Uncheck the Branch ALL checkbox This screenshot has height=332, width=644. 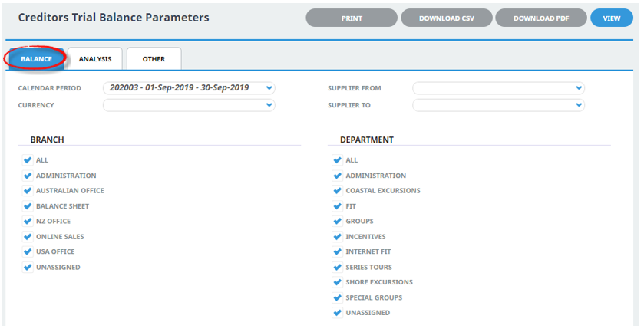click(28, 160)
